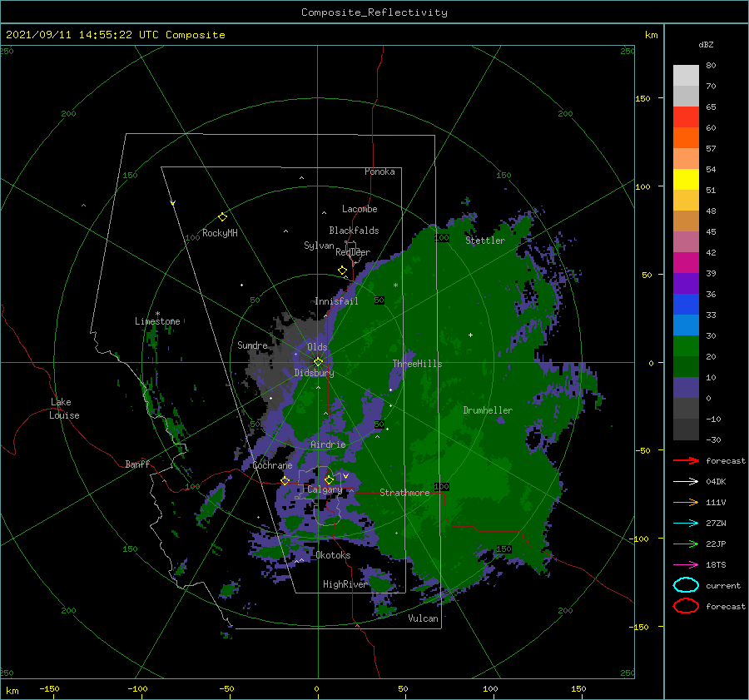The image size is (749, 700).
Task: Click the yellow diamond marker above Calgary
Action: tap(329, 479)
